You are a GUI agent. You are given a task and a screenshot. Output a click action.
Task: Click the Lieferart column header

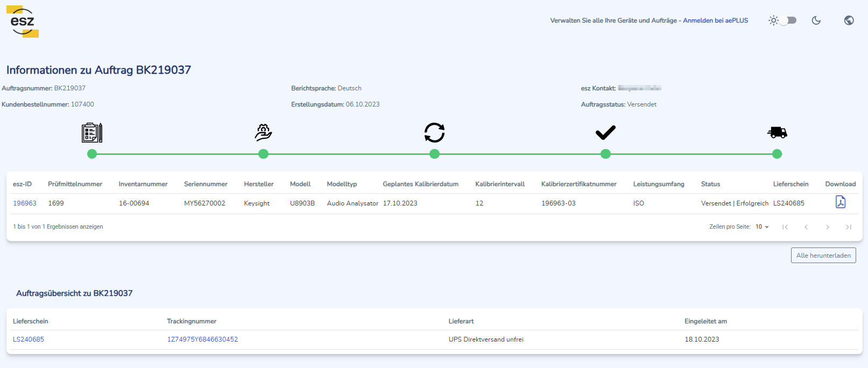(461, 321)
